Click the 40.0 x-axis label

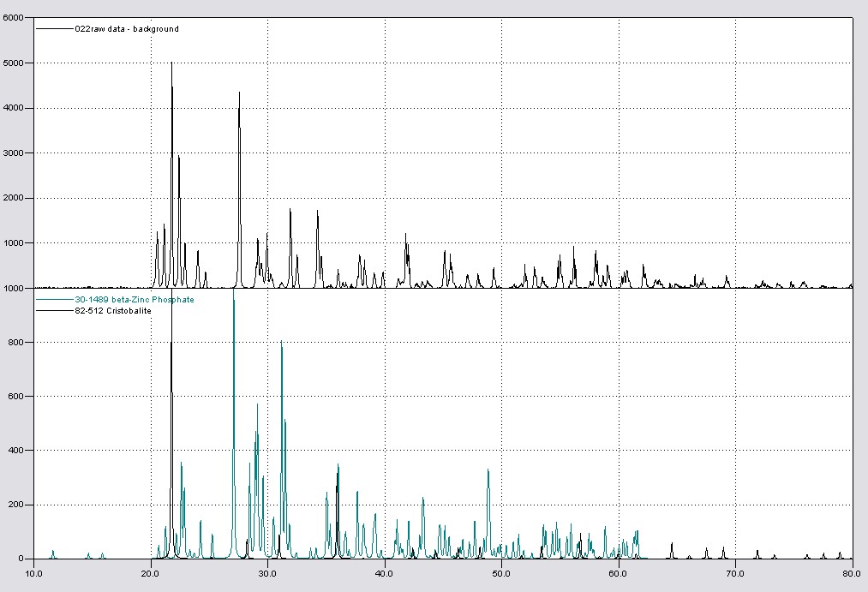coord(384,574)
